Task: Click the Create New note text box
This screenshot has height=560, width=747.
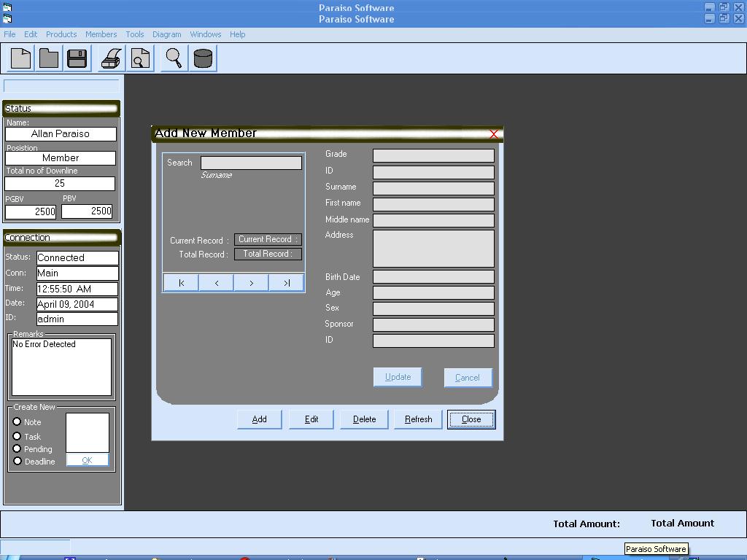Action: [x=88, y=432]
